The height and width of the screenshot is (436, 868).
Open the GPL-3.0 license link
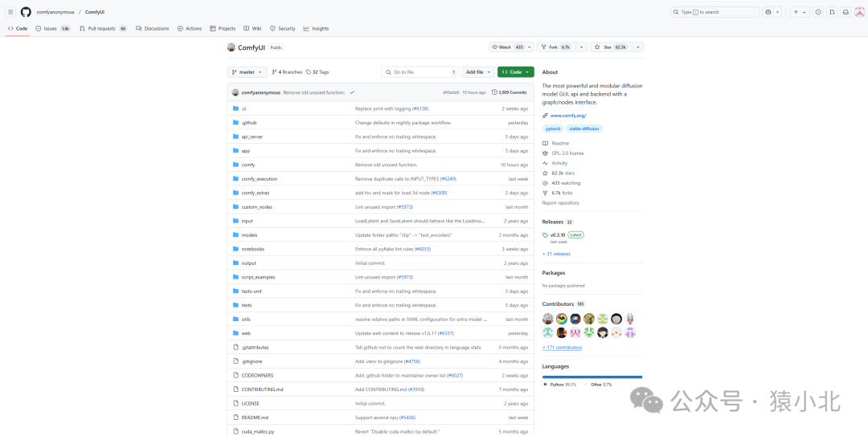[567, 153]
